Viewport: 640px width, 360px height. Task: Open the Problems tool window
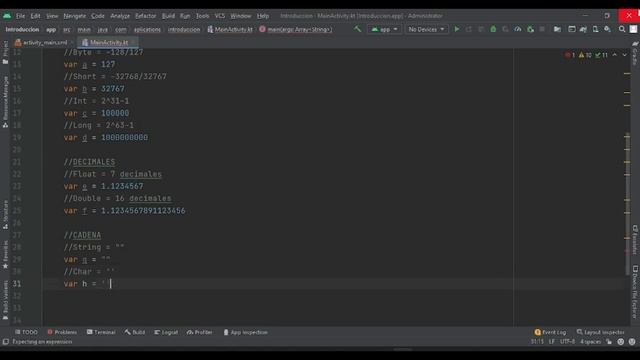62,332
